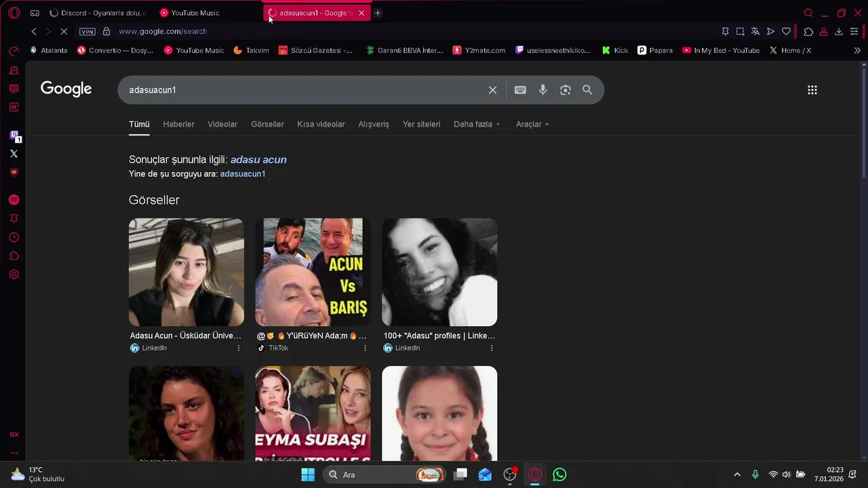Expand the Araçlar dropdown
868x488 pixels.
pyautogui.click(x=532, y=124)
